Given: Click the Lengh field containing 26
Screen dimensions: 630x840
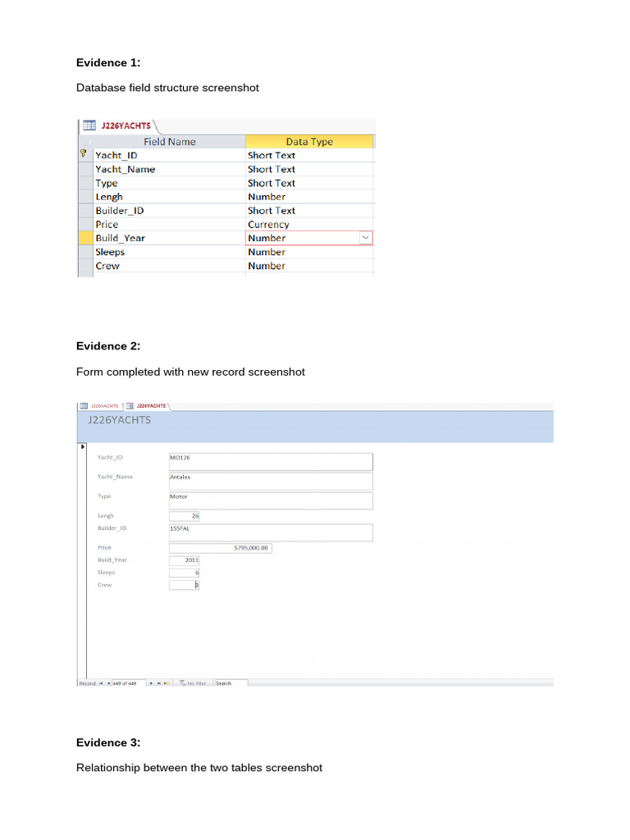Looking at the screenshot, I should tap(185, 516).
